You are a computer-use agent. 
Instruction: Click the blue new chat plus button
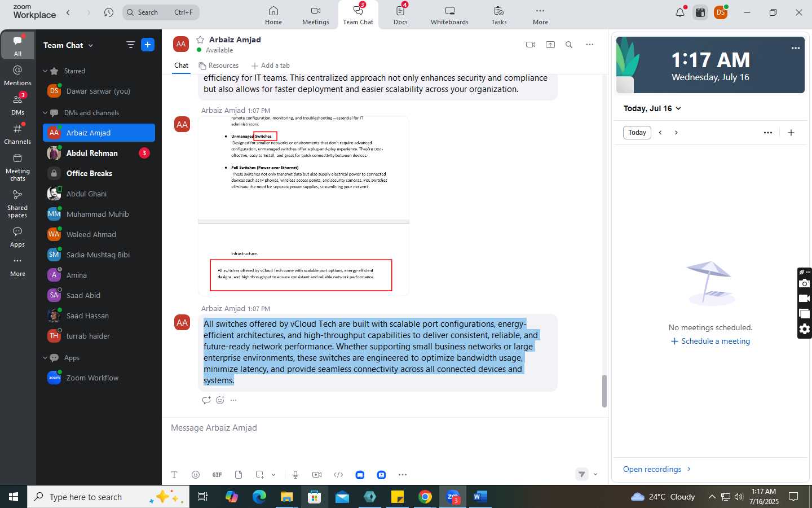pos(148,45)
